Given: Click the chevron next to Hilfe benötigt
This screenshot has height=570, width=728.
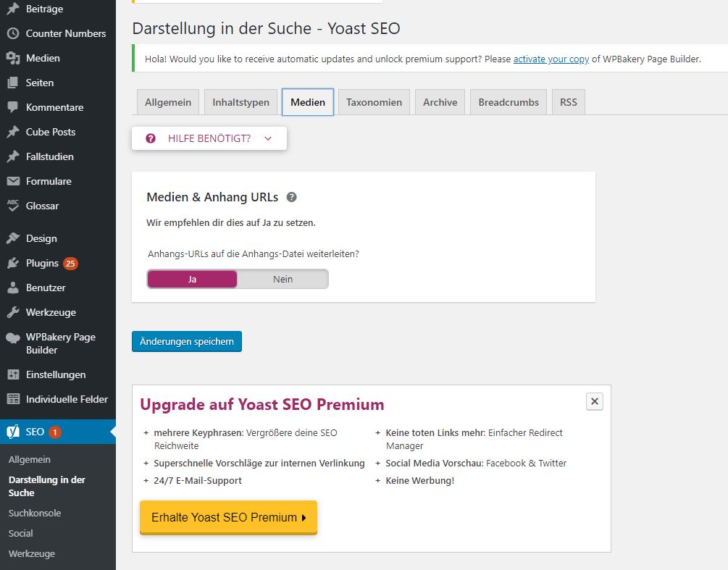Looking at the screenshot, I should [x=268, y=138].
